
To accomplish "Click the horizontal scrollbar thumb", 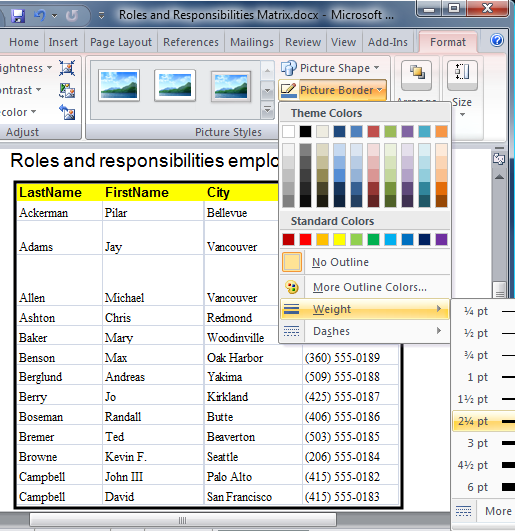I will click(183, 520).
